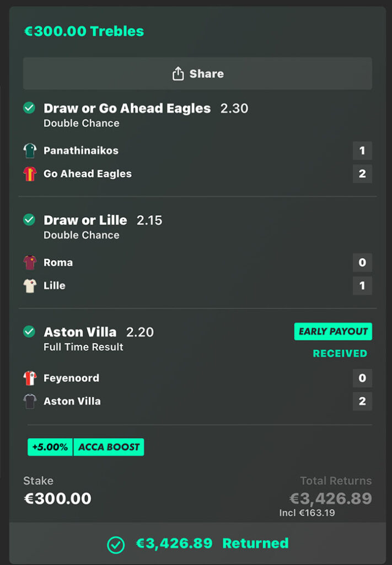Click Go Ahead Eagles jersey icon
The width and height of the screenshot is (392, 565).
click(30, 174)
